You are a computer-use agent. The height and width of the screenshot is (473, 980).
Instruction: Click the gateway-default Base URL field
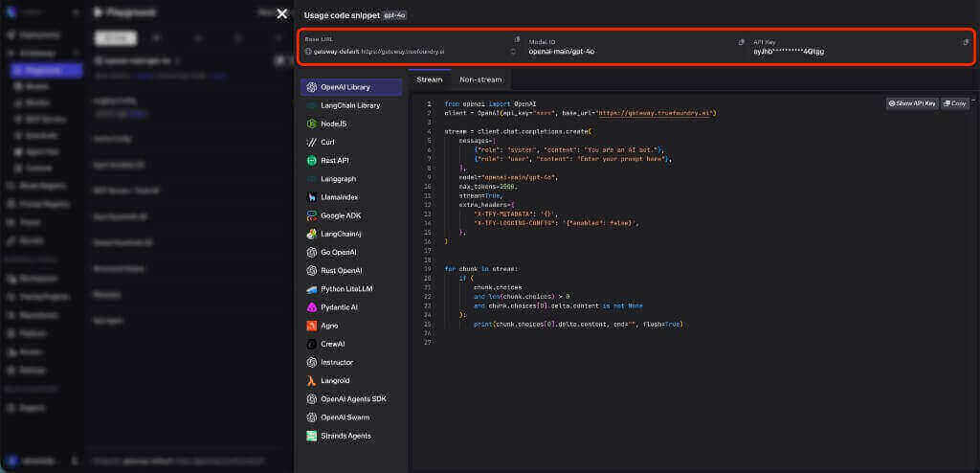(411, 52)
